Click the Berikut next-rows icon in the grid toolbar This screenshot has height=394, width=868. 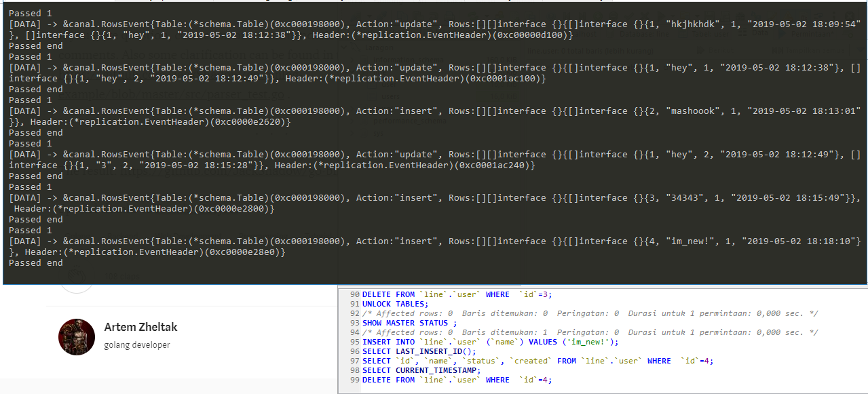point(700,52)
